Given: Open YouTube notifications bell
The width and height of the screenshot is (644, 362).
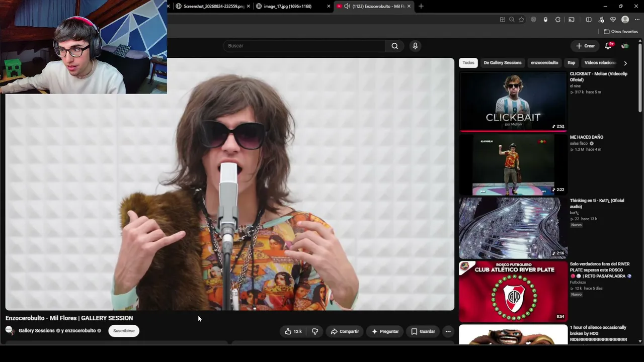Looking at the screenshot, I should click(x=608, y=46).
